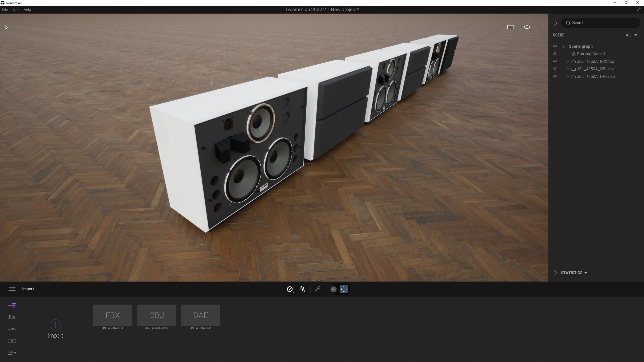Select JBL_4350A_FBX.fbx tree row

coord(595,61)
